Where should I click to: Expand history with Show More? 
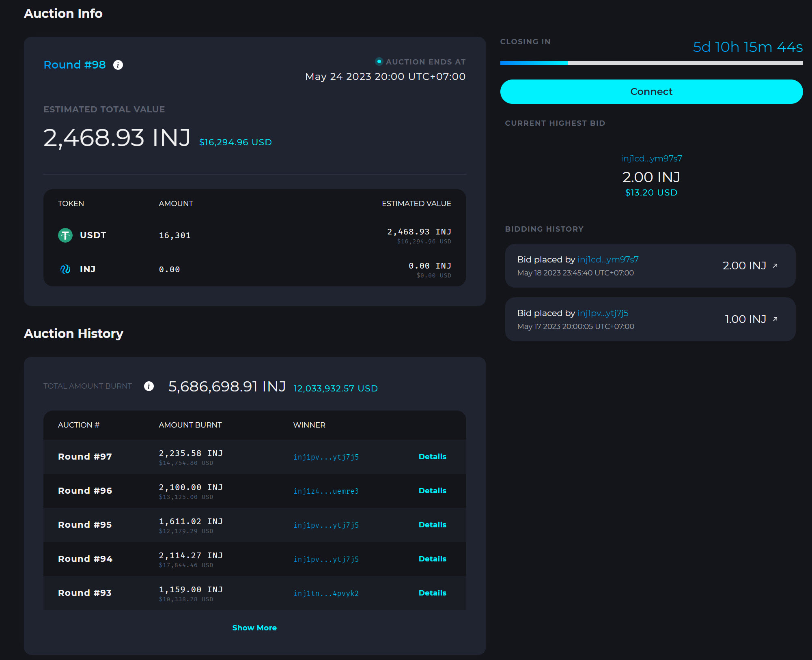tap(254, 628)
